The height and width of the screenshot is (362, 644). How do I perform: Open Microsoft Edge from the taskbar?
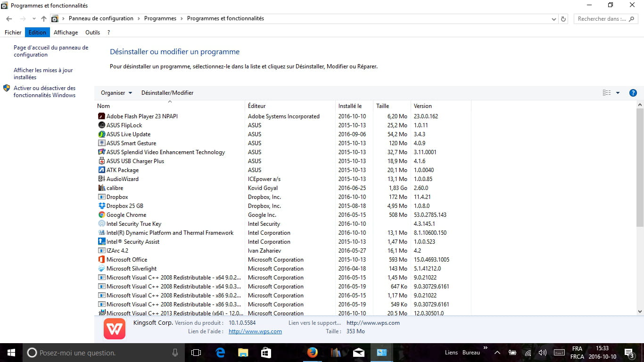220,353
